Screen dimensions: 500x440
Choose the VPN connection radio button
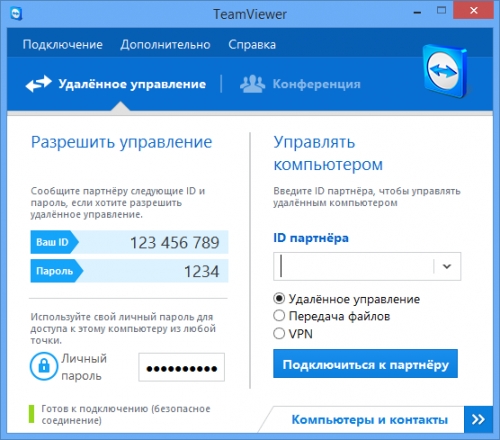(279, 333)
